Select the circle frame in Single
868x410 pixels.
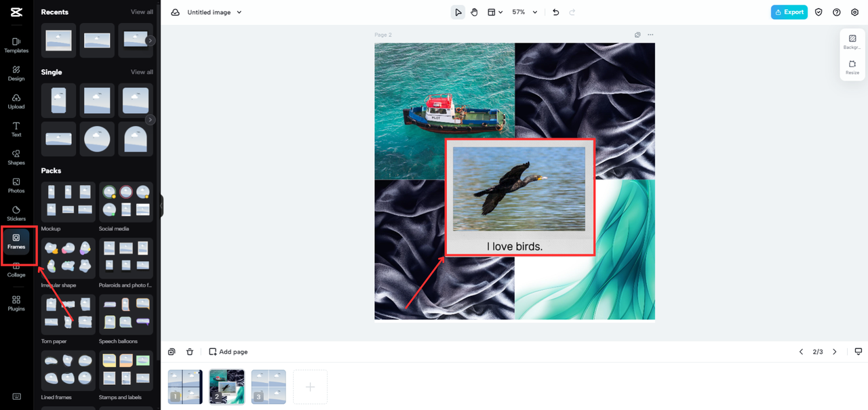click(97, 139)
